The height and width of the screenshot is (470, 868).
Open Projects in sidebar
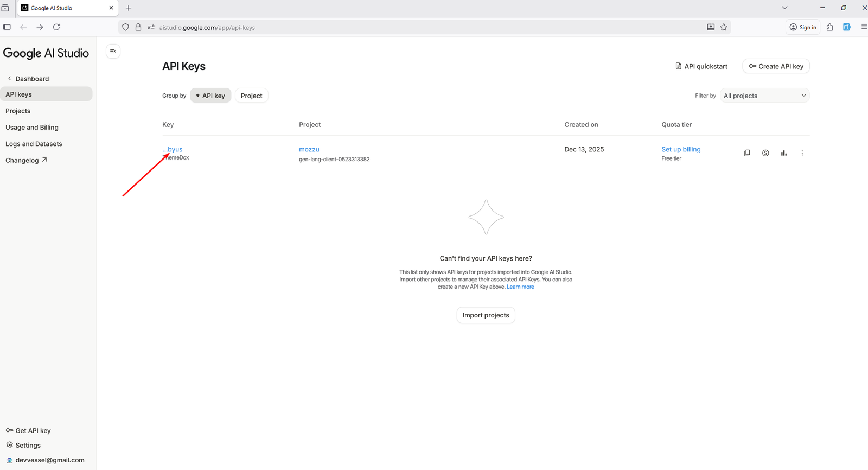[x=18, y=111]
